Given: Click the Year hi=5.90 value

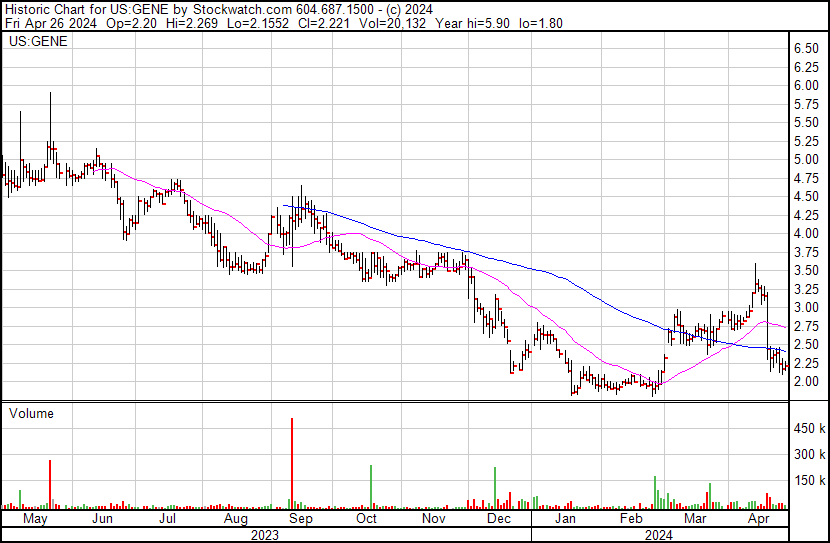Looking at the screenshot, I should coord(473,23).
